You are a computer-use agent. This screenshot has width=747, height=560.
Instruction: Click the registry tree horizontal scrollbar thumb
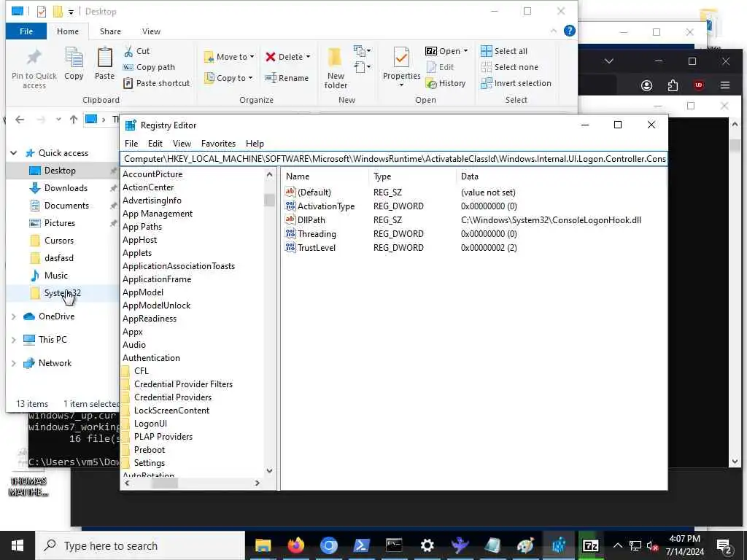[165, 483]
